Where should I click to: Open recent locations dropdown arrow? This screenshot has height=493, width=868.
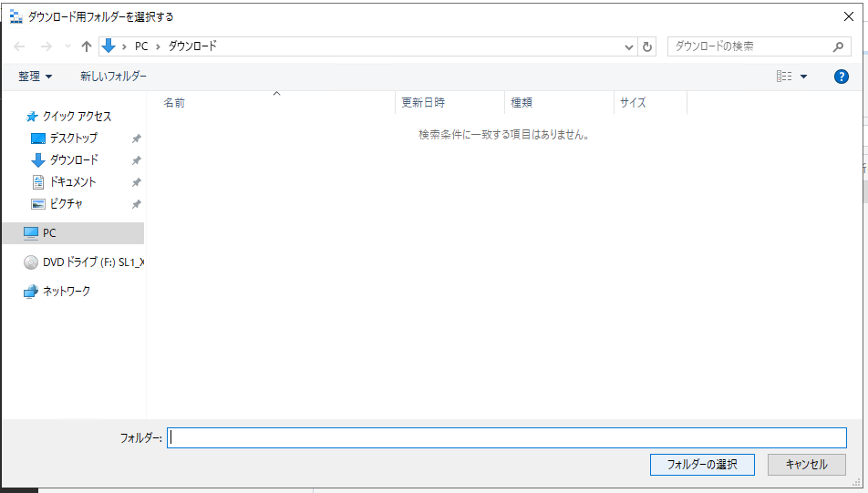pos(67,46)
